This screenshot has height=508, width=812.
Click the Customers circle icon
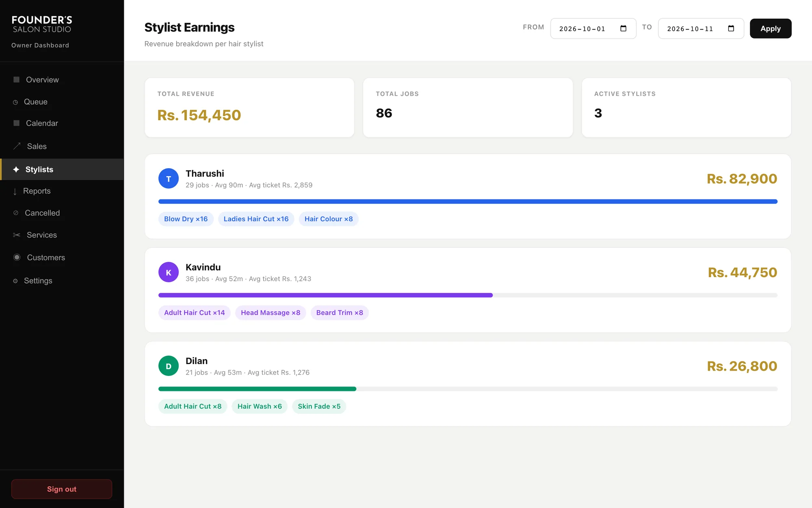tap(17, 257)
